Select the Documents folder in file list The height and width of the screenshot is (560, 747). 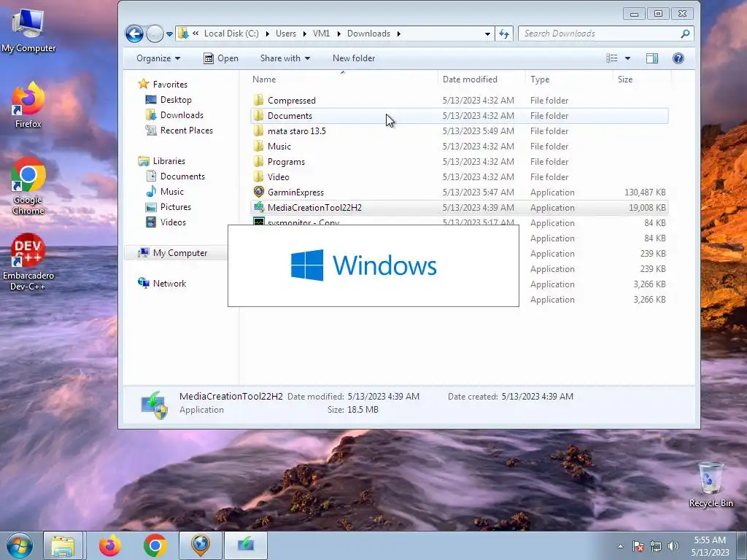coord(460,116)
